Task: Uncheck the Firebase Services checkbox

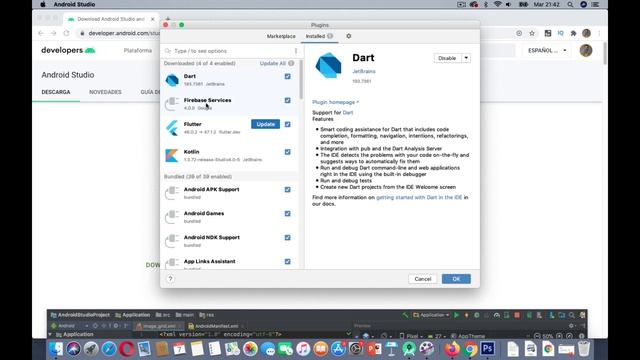Action: 288,100
